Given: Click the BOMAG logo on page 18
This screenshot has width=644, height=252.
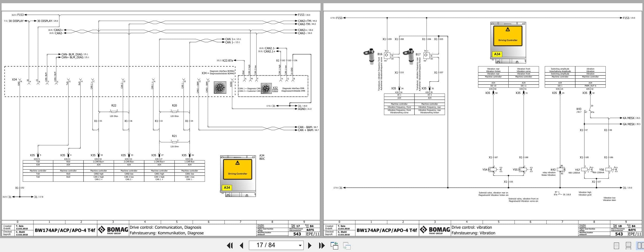Looking at the screenshot, I should pos(435,230).
